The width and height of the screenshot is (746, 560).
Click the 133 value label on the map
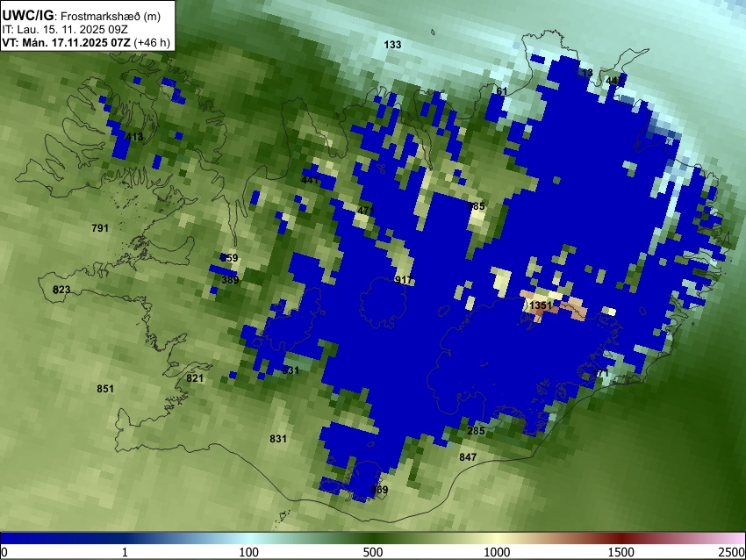(392, 45)
